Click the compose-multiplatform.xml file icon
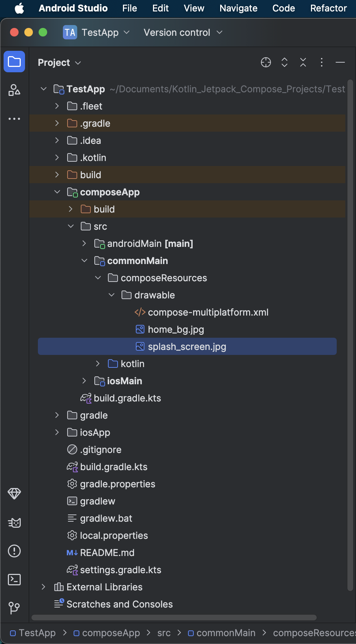Screen dimensions: 356x644 (x=140, y=312)
